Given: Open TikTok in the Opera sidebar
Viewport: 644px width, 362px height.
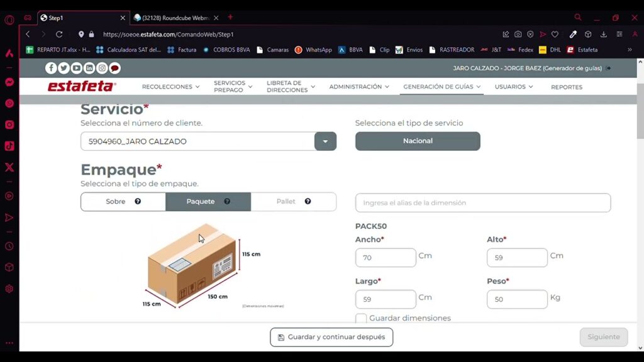Looking at the screenshot, I should [9, 146].
